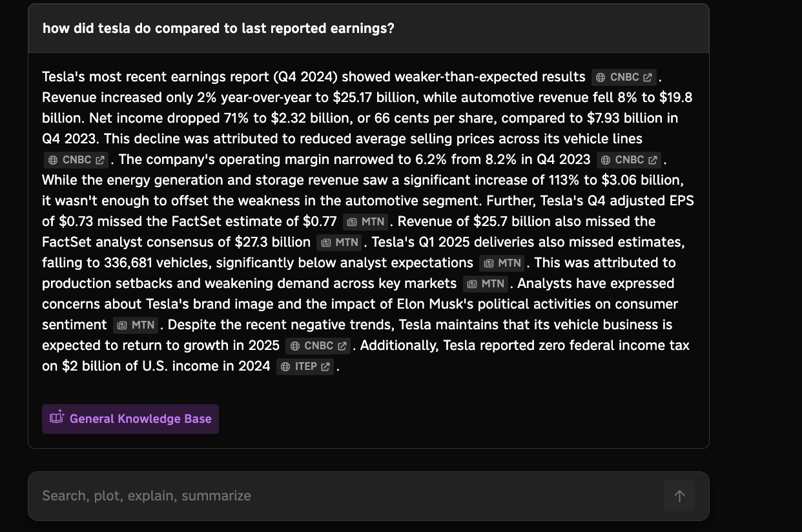Click sparkle book icon in General Knowledge Base
Screen dimensions: 802x532
click(x=57, y=418)
